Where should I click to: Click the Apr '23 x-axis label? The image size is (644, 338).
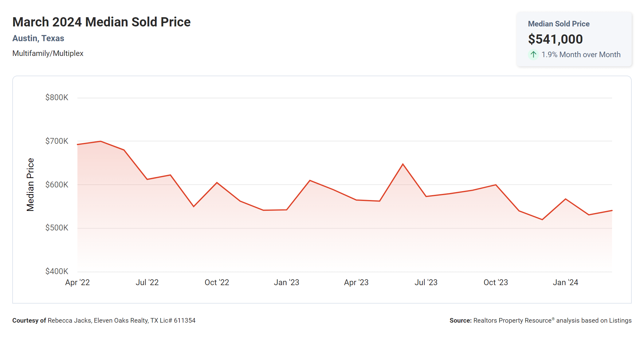pos(356,282)
